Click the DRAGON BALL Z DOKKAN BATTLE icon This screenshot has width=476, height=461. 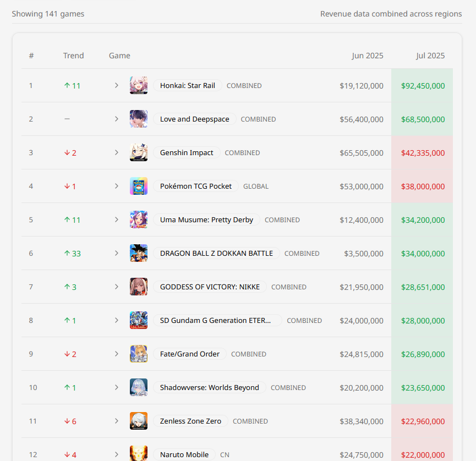(139, 253)
